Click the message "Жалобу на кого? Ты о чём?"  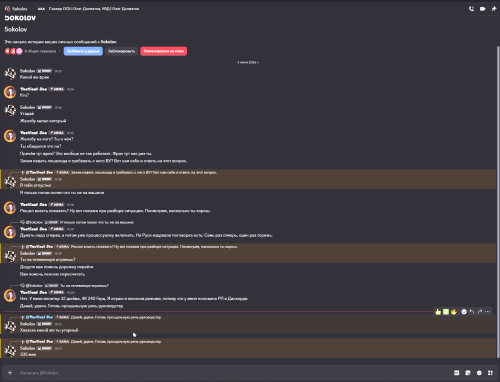(46, 139)
